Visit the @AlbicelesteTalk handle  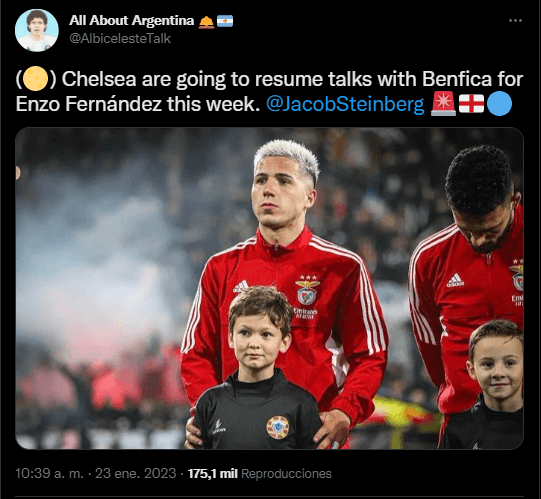click(120, 38)
